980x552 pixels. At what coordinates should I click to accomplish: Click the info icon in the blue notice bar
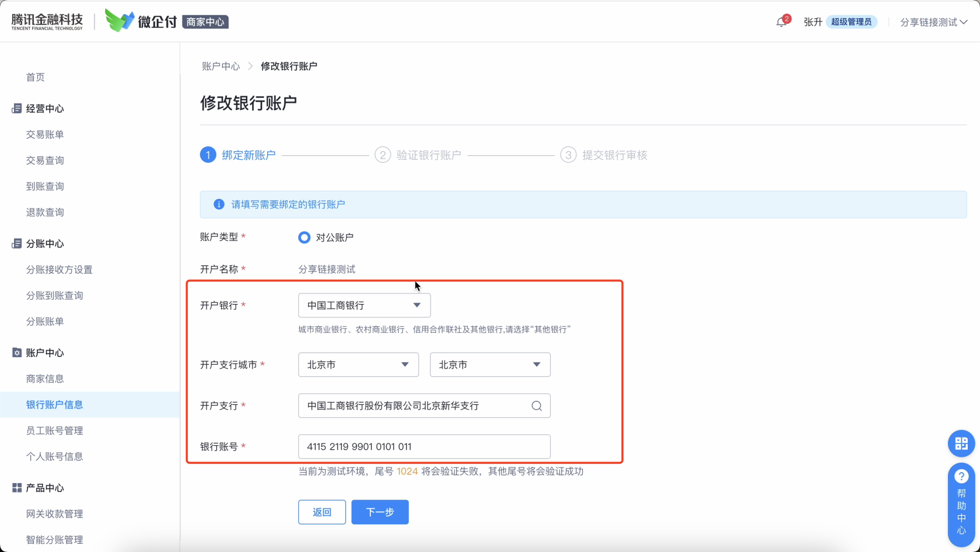[219, 204]
